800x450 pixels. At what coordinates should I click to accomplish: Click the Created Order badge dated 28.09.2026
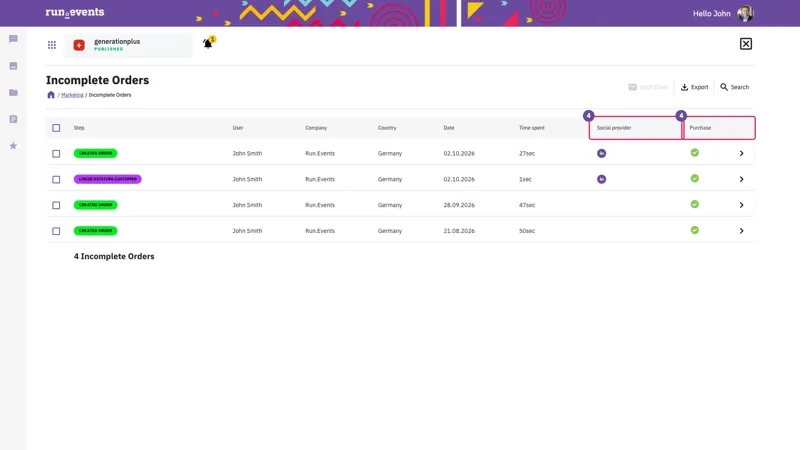(x=95, y=205)
